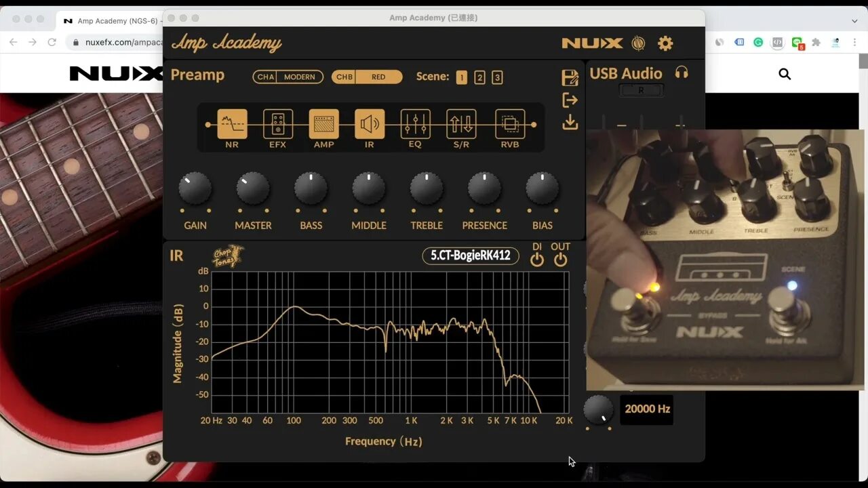Click browser reload icon
This screenshot has height=488, width=868.
(x=52, y=42)
